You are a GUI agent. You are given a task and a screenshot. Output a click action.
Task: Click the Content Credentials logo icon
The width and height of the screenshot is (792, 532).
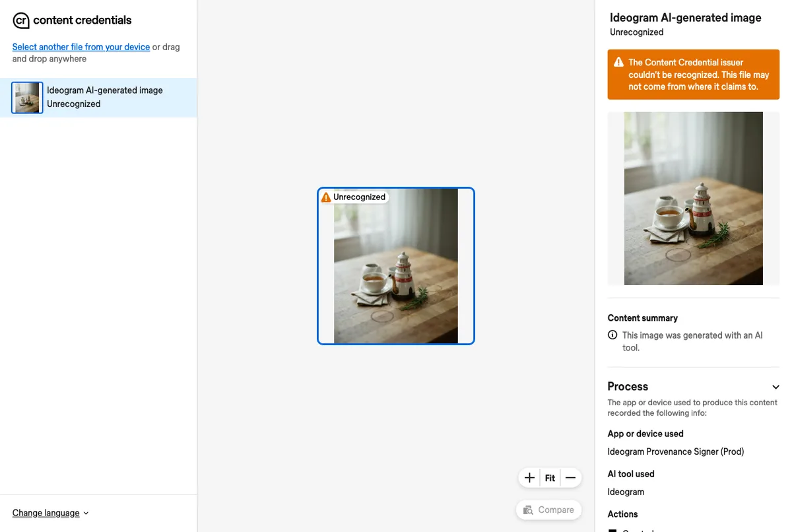click(21, 20)
